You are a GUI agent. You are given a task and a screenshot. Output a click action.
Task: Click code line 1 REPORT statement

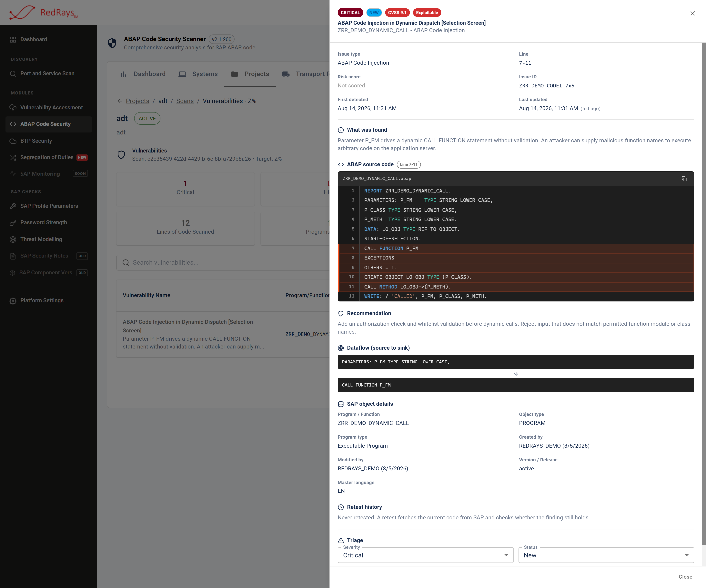(516, 191)
